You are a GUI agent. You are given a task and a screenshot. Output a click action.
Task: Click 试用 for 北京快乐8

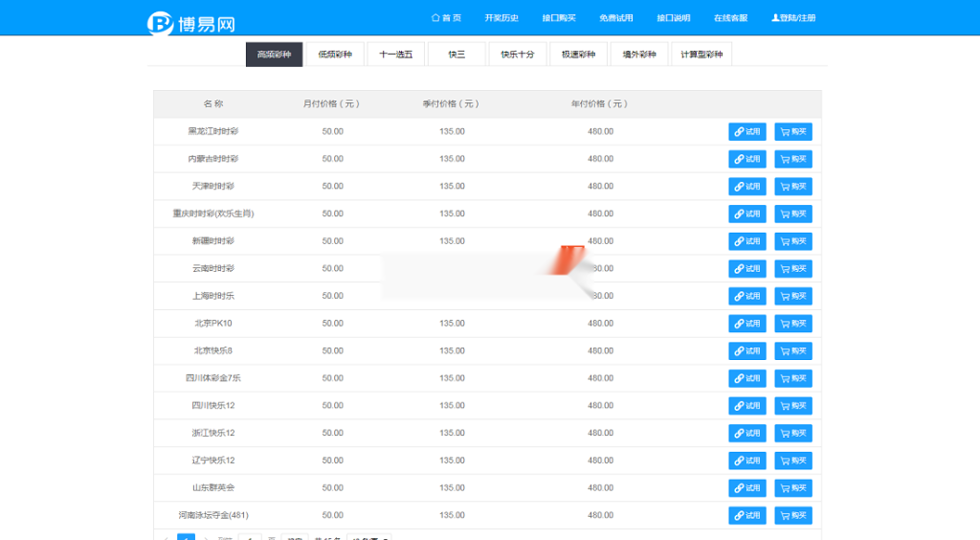click(x=746, y=351)
